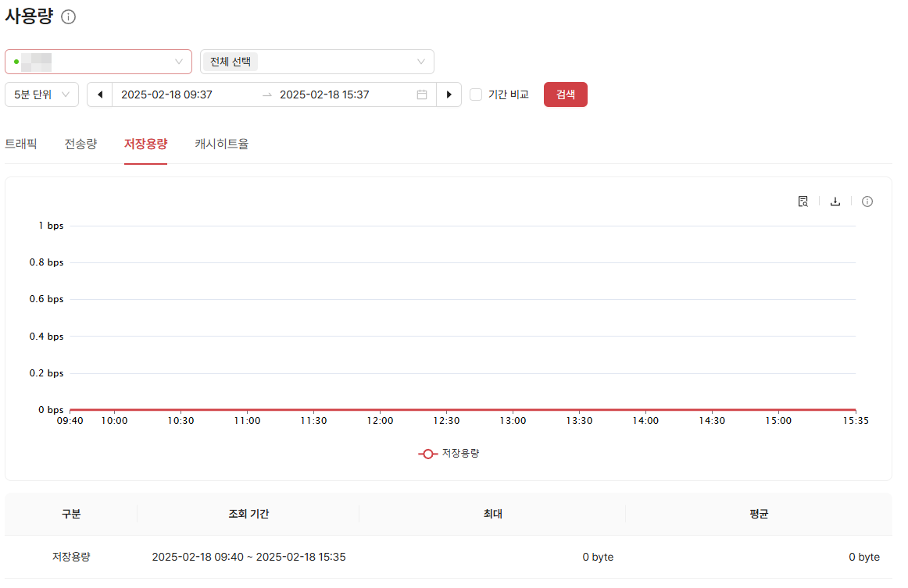
Task: Click the start date field 2025-02-18 09:37
Action: (166, 94)
